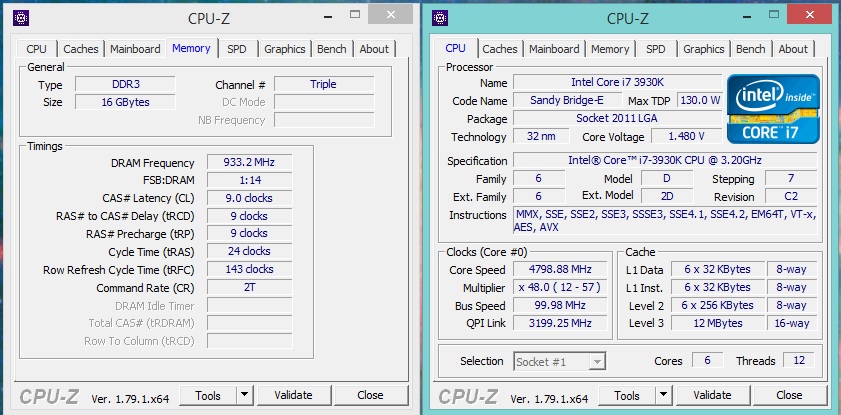The height and width of the screenshot is (415, 841).
Task: Click the 2T Command Rate value
Action: 249,287
